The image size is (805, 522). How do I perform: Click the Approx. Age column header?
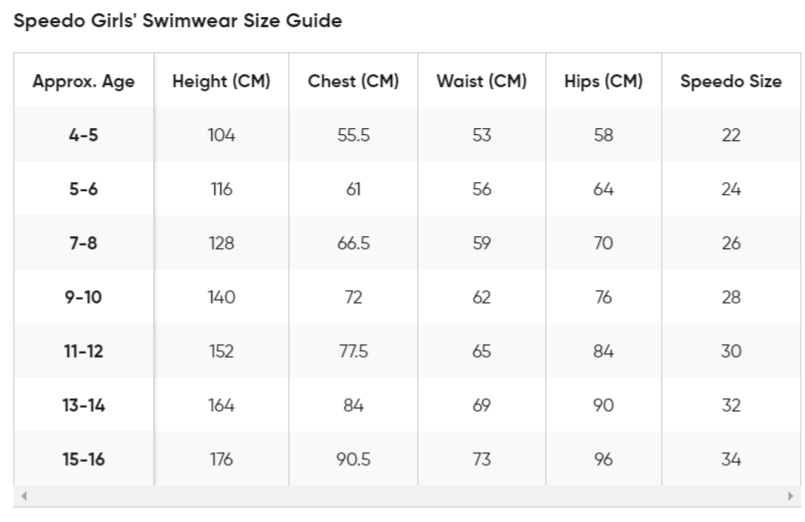(83, 81)
